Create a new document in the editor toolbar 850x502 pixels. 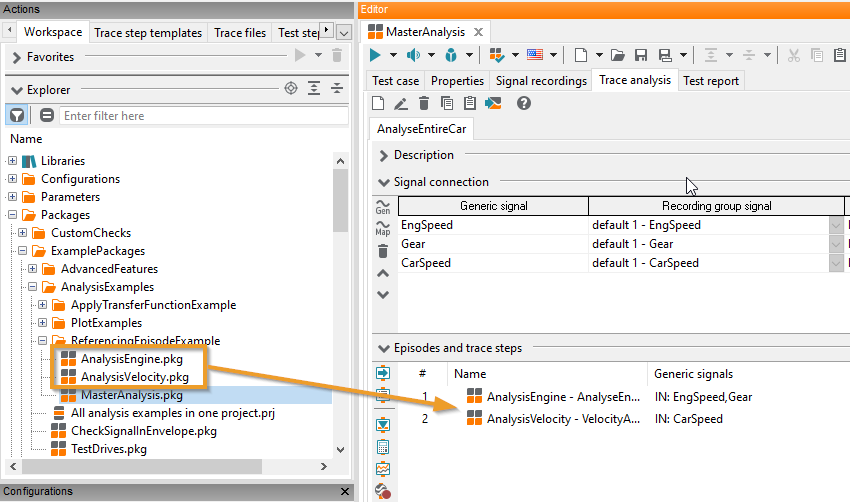pyautogui.click(x=581, y=55)
